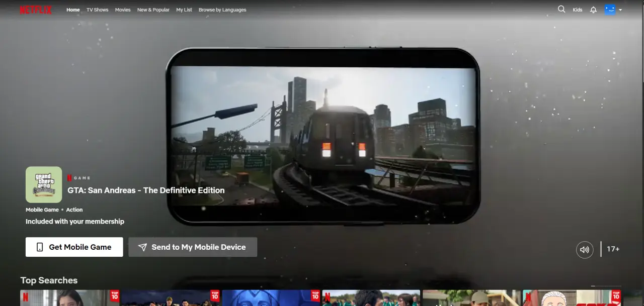Open the TV Shows menu item
Image resolution: width=644 pixels, height=306 pixels.
click(97, 10)
